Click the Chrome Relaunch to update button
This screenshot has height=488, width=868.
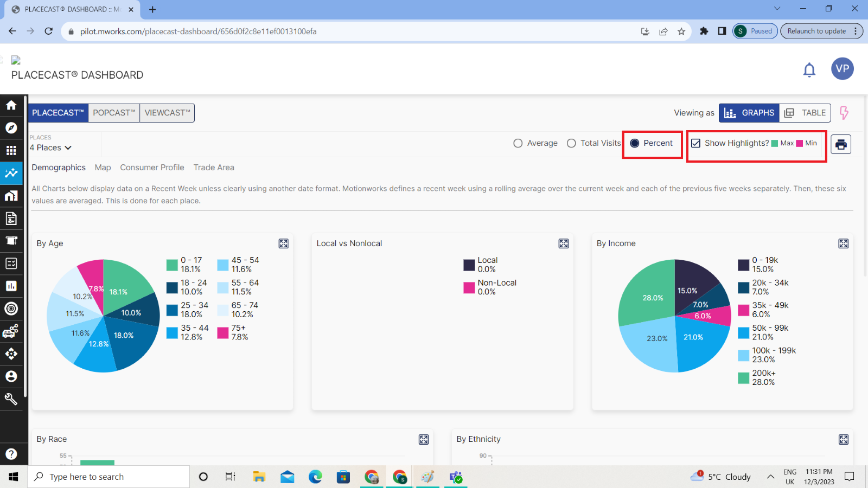click(821, 31)
